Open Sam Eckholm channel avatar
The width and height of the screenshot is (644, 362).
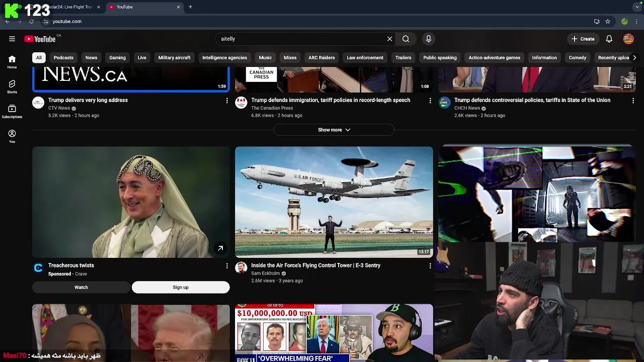(242, 268)
